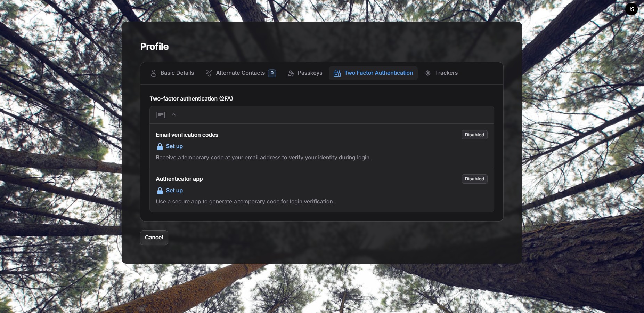Collapse the 2FA section with the chevron
This screenshot has width=644, height=313.
pyautogui.click(x=174, y=115)
